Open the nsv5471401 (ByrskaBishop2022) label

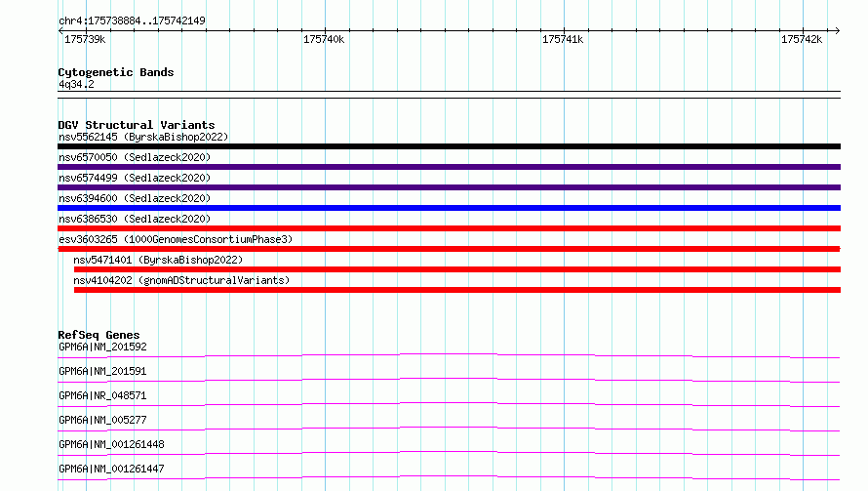pyautogui.click(x=158, y=260)
